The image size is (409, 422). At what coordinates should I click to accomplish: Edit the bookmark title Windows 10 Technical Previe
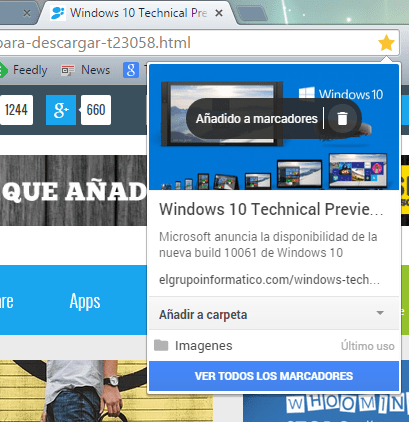271,209
